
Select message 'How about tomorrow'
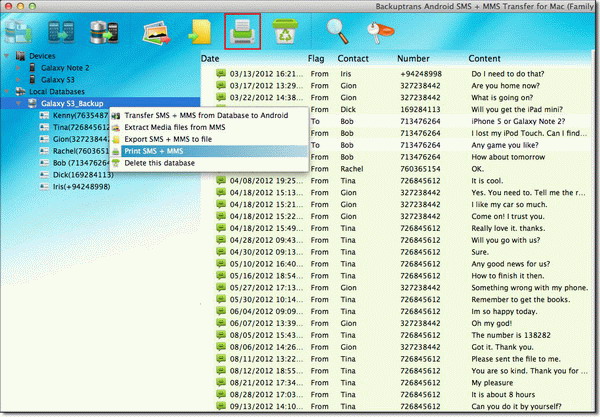[x=508, y=156]
